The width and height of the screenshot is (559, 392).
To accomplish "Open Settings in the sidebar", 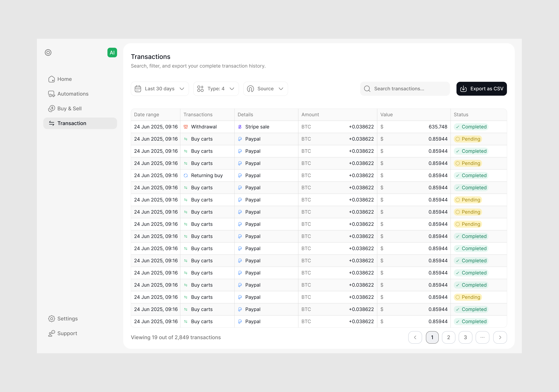I will (67, 319).
